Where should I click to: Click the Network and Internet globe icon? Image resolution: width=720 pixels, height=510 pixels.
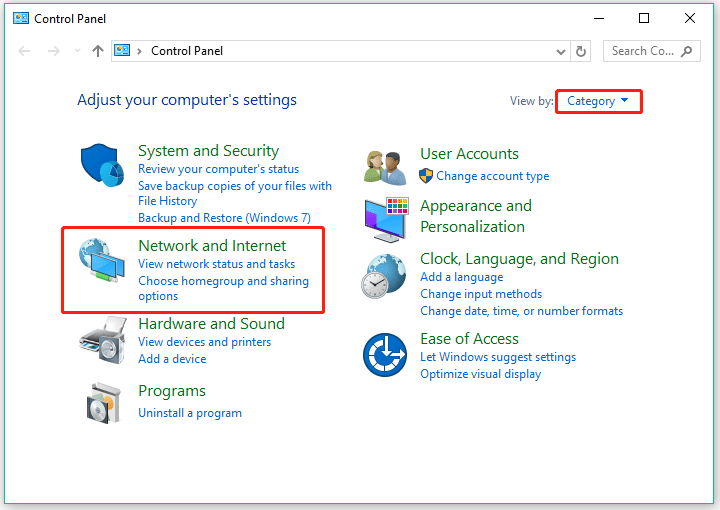(x=102, y=260)
